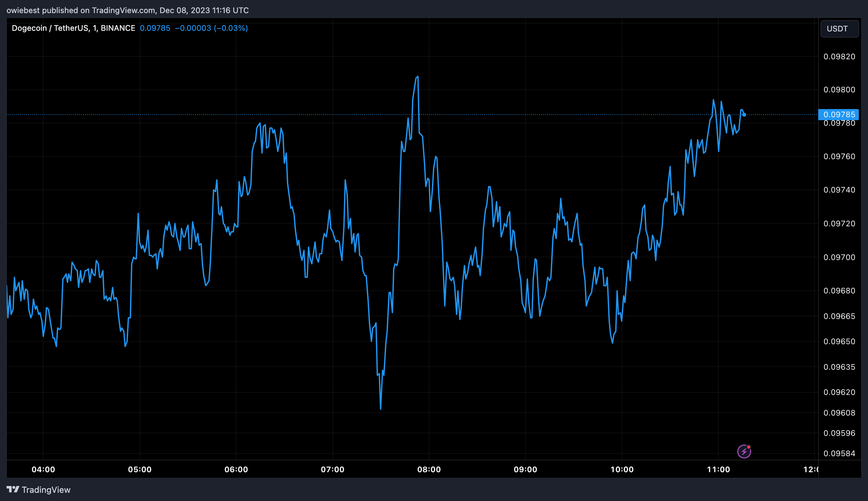The image size is (868, 501).
Task: Click the 07:00 time axis label
Action: [x=332, y=469]
